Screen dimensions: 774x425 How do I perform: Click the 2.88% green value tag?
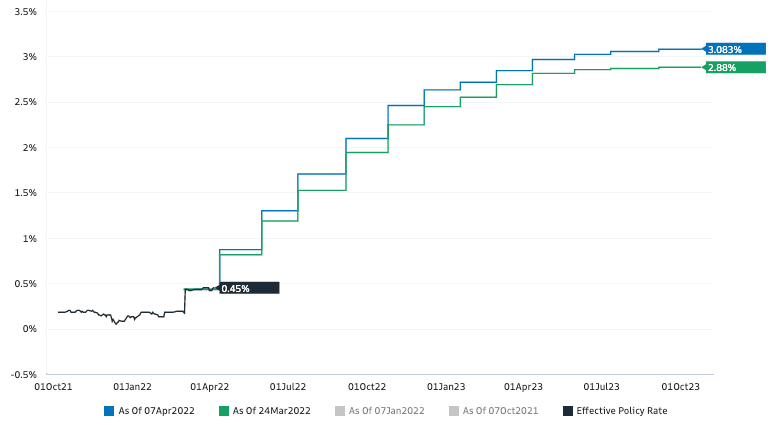(x=735, y=67)
